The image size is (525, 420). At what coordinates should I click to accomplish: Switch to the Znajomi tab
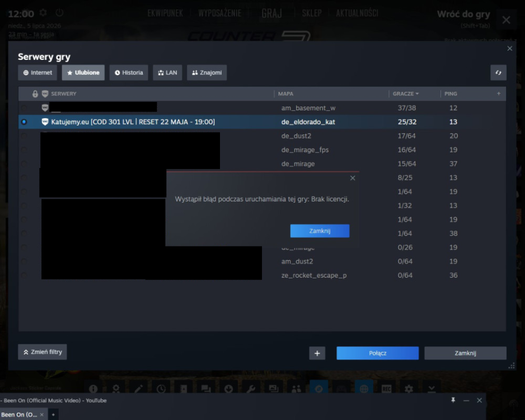point(207,73)
